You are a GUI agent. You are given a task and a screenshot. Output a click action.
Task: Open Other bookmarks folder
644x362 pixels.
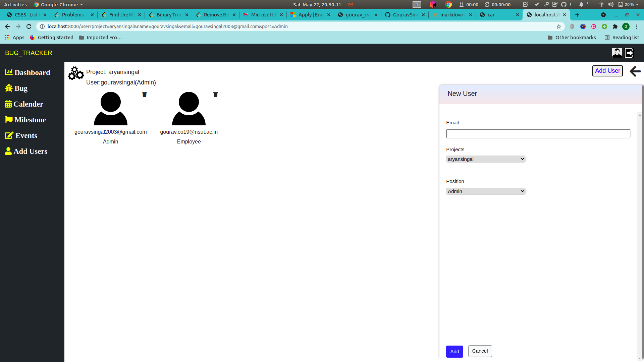coord(572,38)
